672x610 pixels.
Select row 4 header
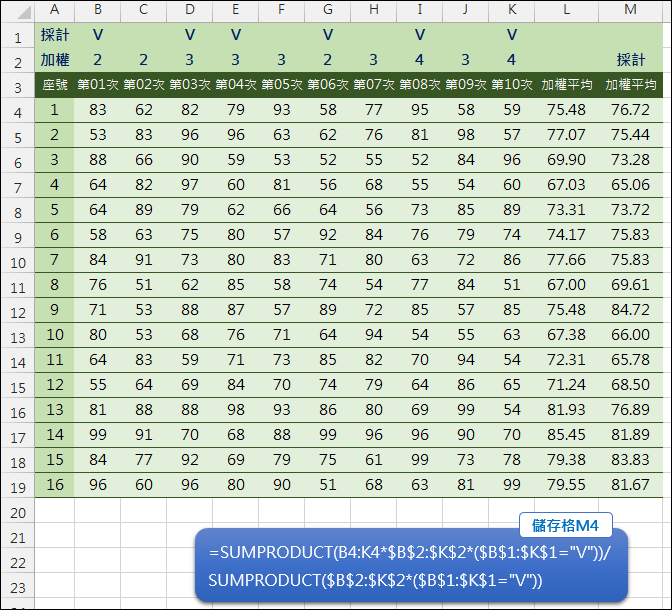[x=16, y=110]
